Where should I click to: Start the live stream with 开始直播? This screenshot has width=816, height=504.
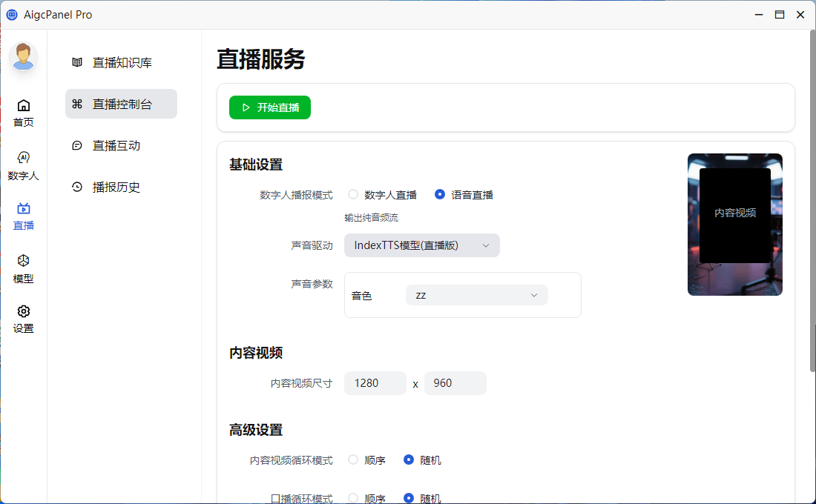coord(269,107)
